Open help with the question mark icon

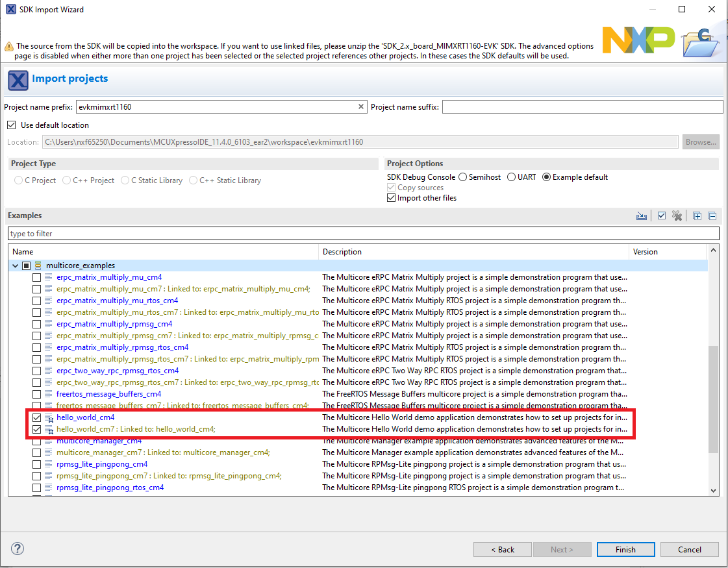18,549
